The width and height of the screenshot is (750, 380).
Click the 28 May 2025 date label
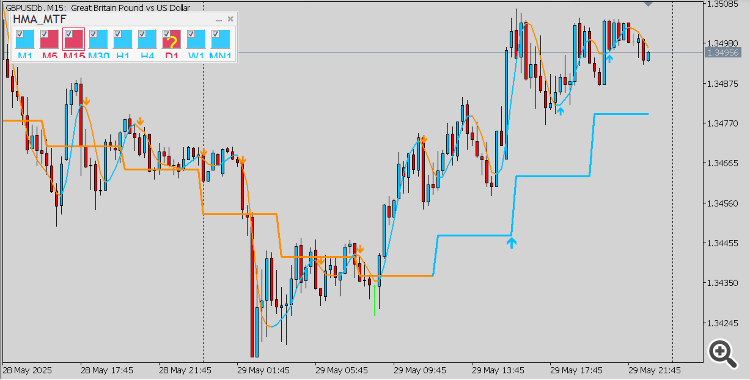point(28,370)
